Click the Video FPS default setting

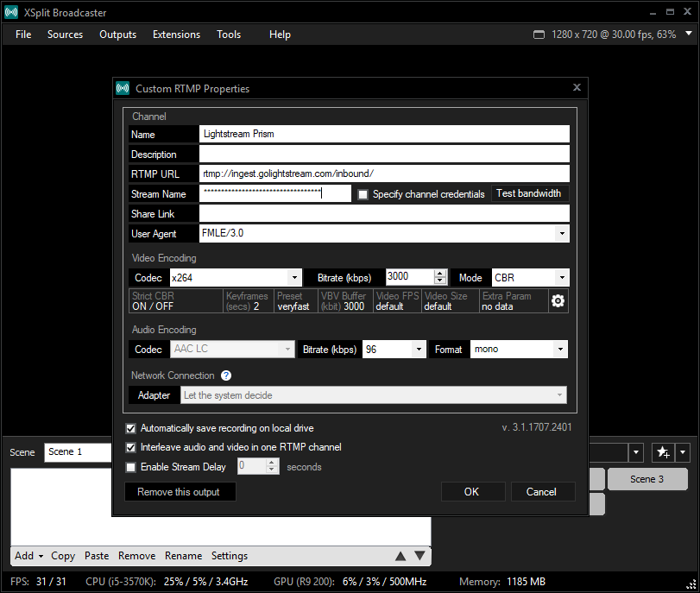[x=397, y=301]
